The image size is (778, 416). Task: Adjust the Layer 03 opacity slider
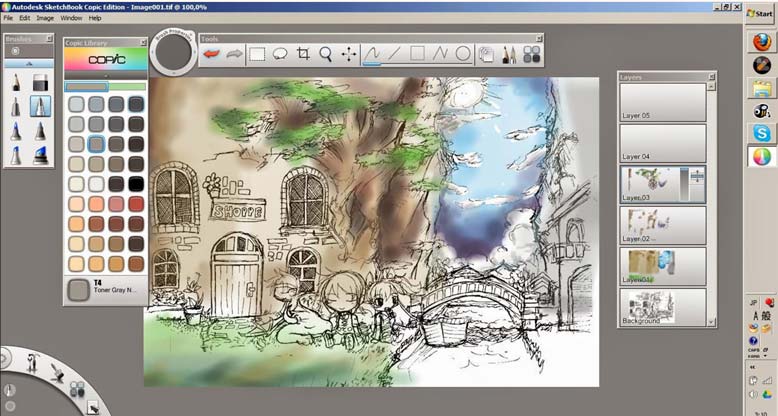pyautogui.click(x=684, y=184)
